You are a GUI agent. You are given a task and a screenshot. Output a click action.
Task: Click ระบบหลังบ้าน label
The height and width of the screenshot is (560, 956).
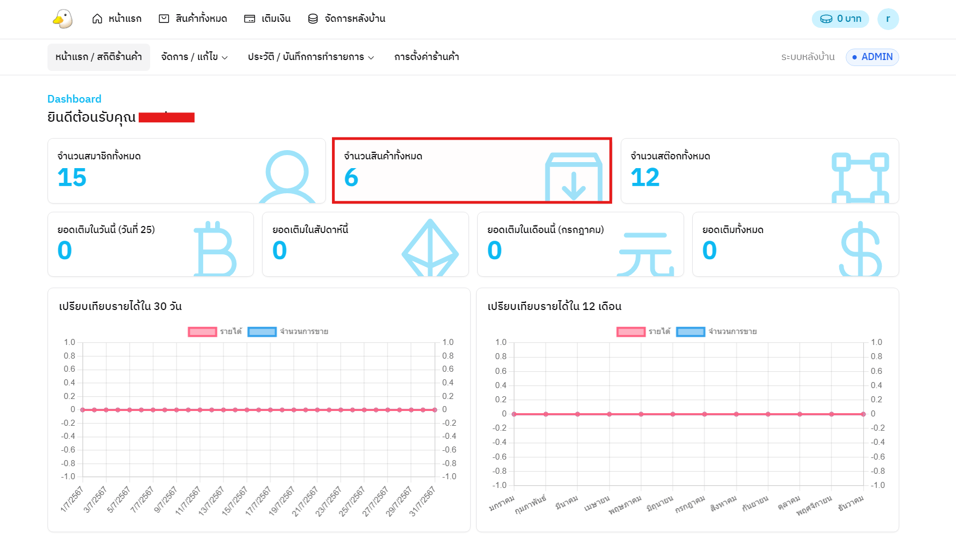click(x=807, y=57)
